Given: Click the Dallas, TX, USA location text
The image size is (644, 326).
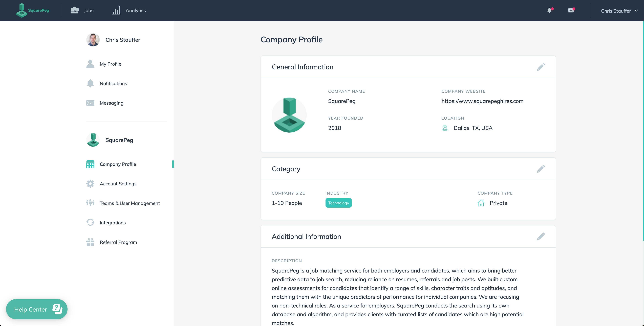Looking at the screenshot, I should coord(473,128).
